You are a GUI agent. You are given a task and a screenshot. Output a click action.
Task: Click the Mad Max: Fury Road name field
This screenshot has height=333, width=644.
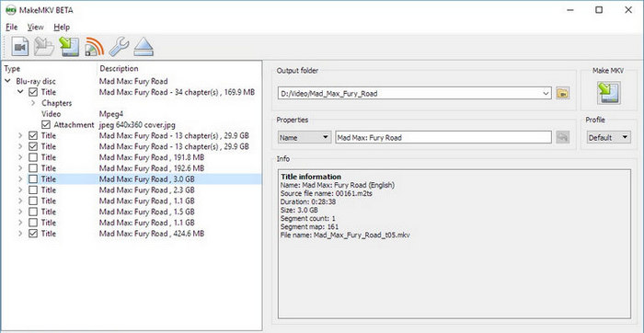click(443, 138)
